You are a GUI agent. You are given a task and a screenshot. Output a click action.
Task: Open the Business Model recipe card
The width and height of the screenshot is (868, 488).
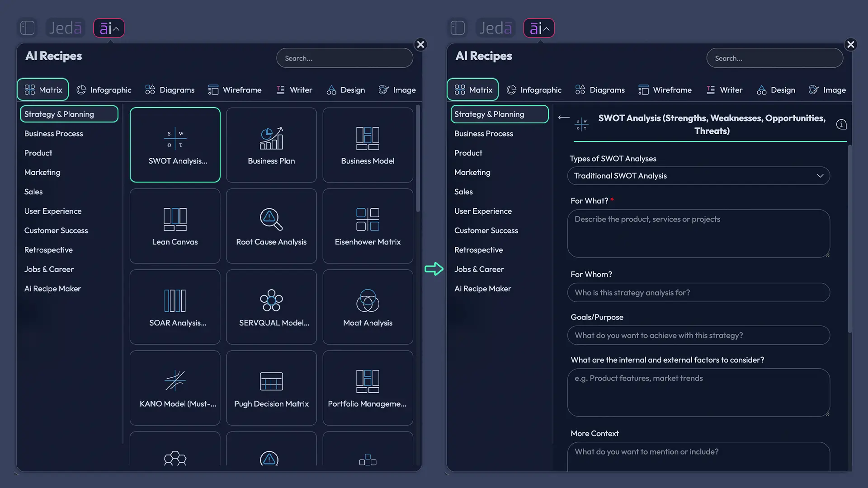(x=368, y=145)
